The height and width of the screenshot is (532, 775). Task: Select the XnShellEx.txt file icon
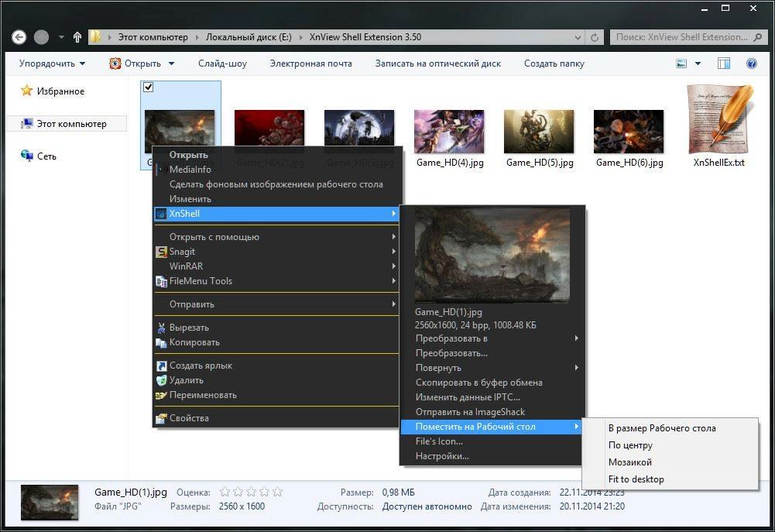click(720, 119)
